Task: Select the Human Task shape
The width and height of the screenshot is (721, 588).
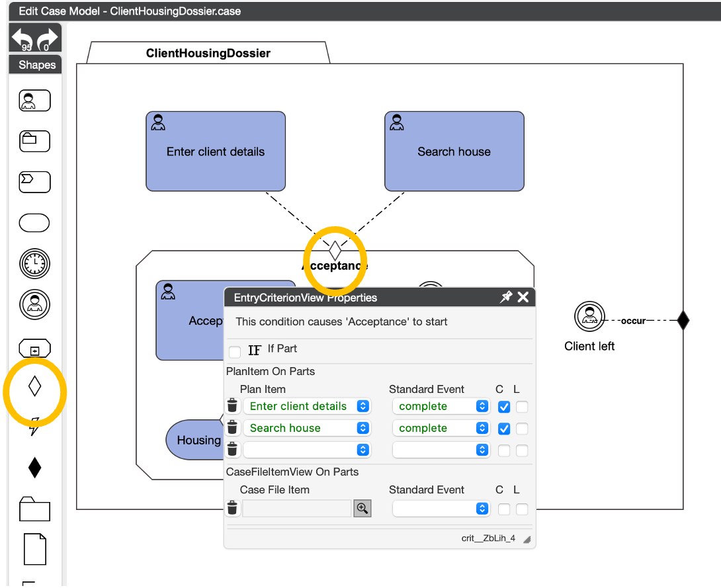Action: 34,101
